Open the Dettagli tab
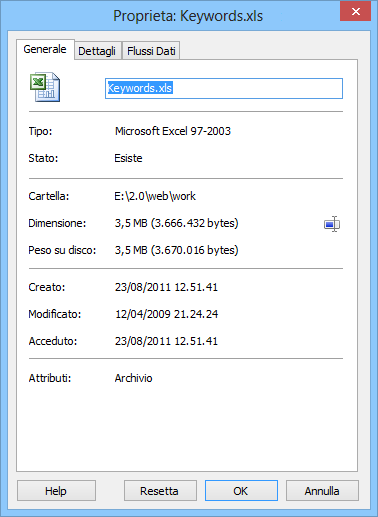The width and height of the screenshot is (378, 517). (97, 51)
